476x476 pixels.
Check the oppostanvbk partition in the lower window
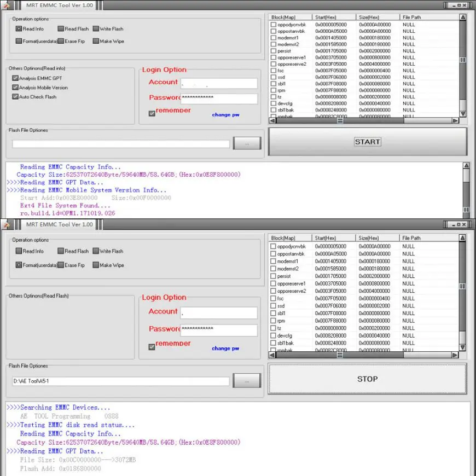point(273,254)
